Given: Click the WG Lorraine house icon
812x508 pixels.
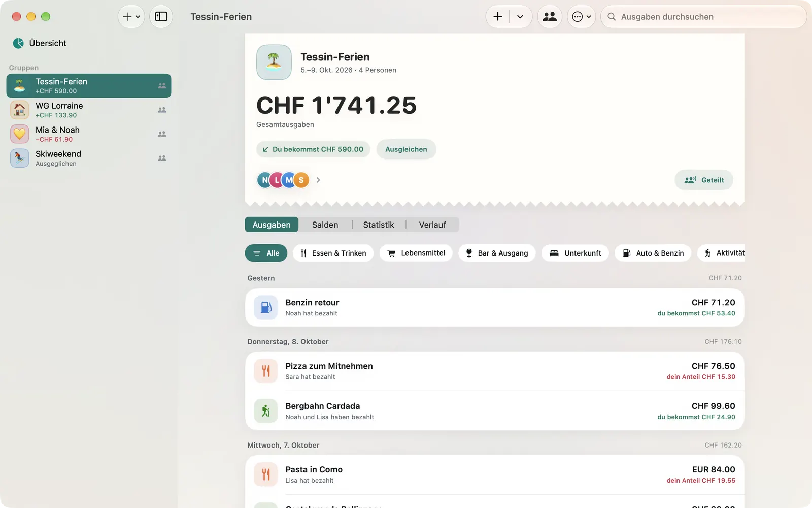Looking at the screenshot, I should (x=19, y=110).
